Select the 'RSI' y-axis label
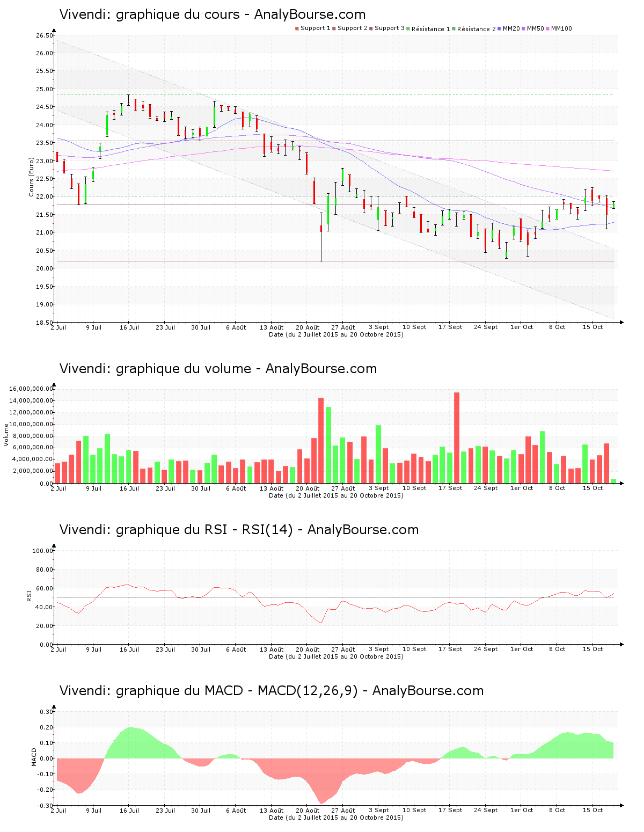 click(30, 596)
